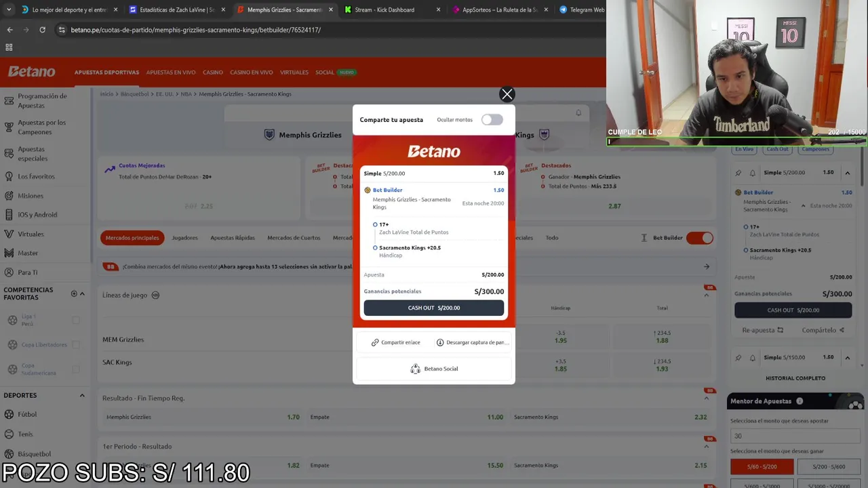Viewport: 868px width, 488px height.
Task: Click bell icon on Simple S/200.00 bet
Action: pyautogui.click(x=752, y=173)
